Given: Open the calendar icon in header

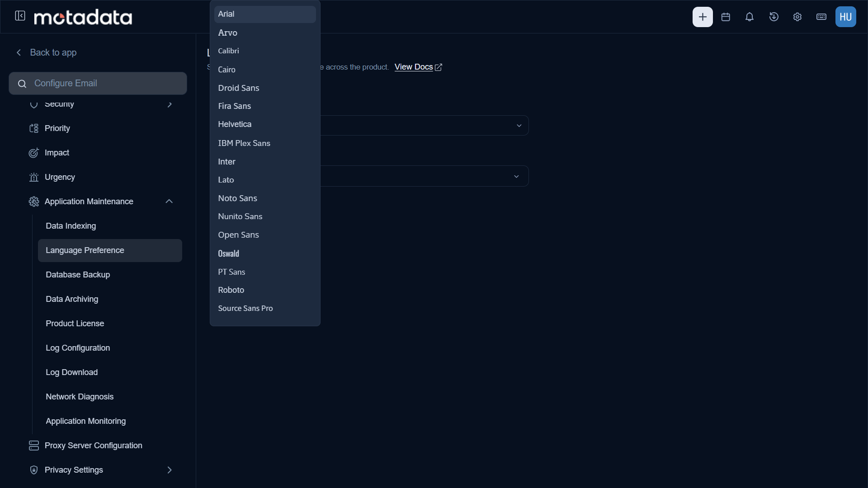Looking at the screenshot, I should pos(726,17).
